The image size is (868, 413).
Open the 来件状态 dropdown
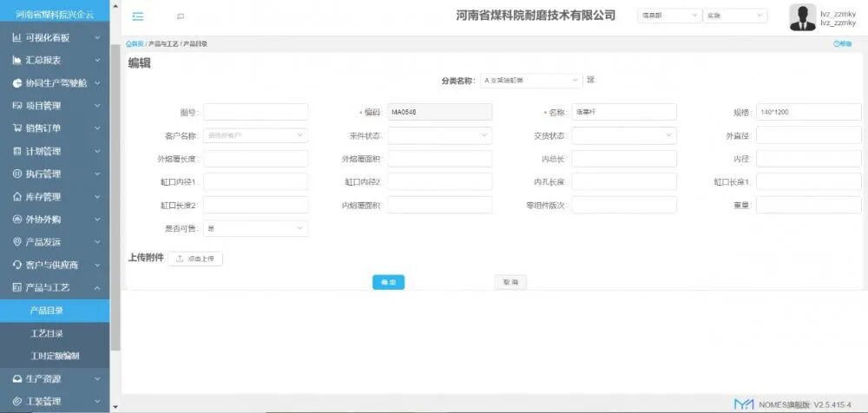[439, 135]
